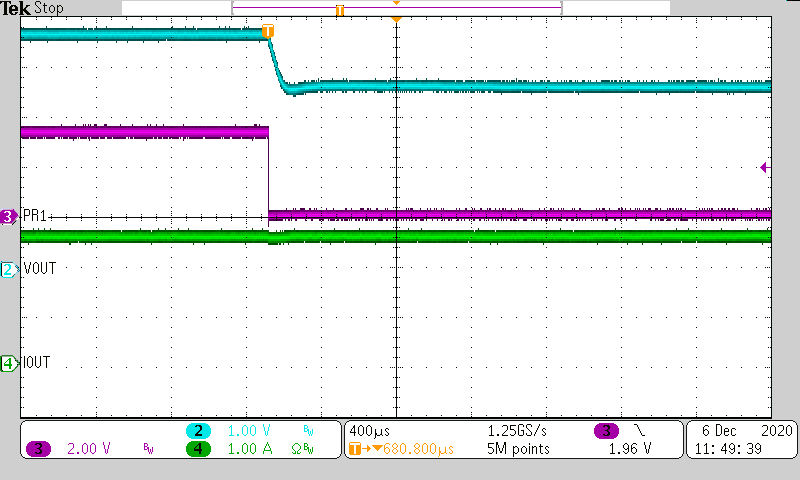
Task: Click the 1.00 V channel 2 scale readout
Action: tap(249, 431)
